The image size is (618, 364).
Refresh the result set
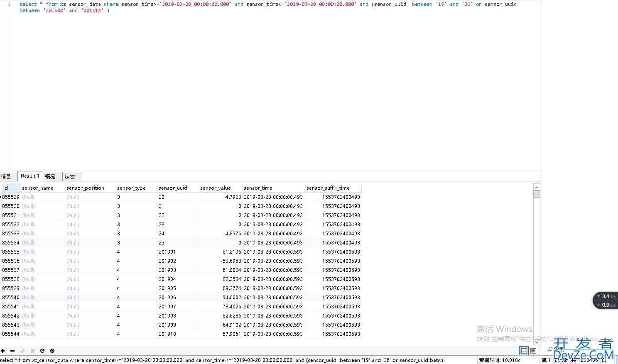click(42, 351)
